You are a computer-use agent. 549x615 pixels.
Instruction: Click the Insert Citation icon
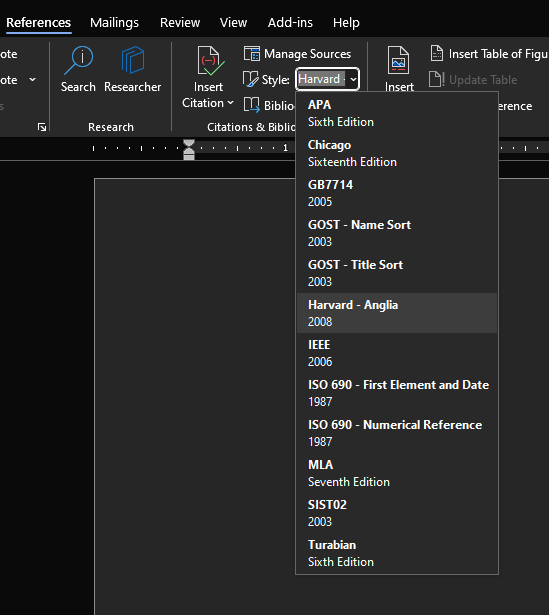coord(211,61)
